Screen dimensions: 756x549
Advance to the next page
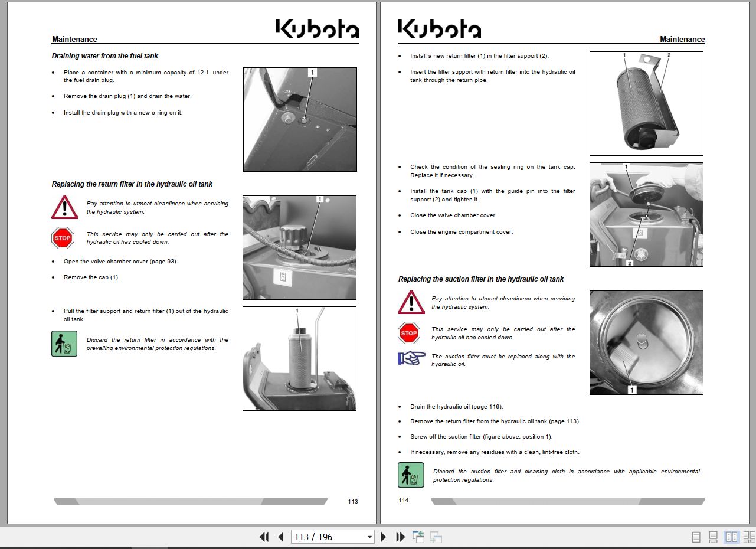tap(384, 537)
